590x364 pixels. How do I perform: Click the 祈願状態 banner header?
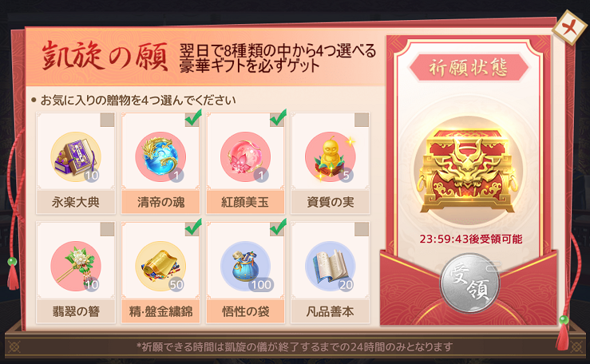(x=468, y=68)
